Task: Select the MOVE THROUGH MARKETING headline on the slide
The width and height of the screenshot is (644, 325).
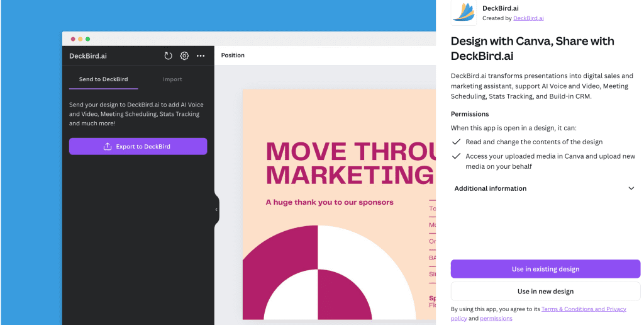Action: point(351,163)
